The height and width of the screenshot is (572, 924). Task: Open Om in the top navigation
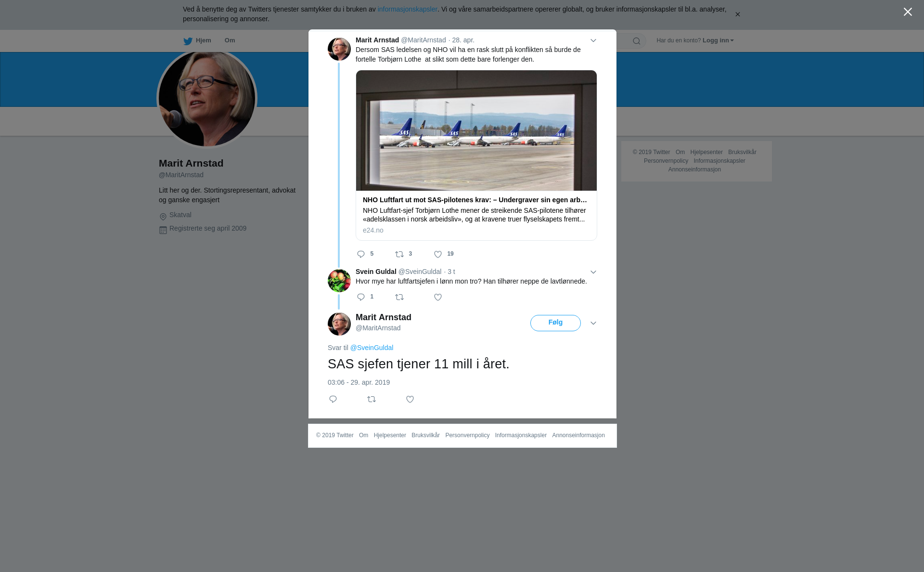pos(230,40)
